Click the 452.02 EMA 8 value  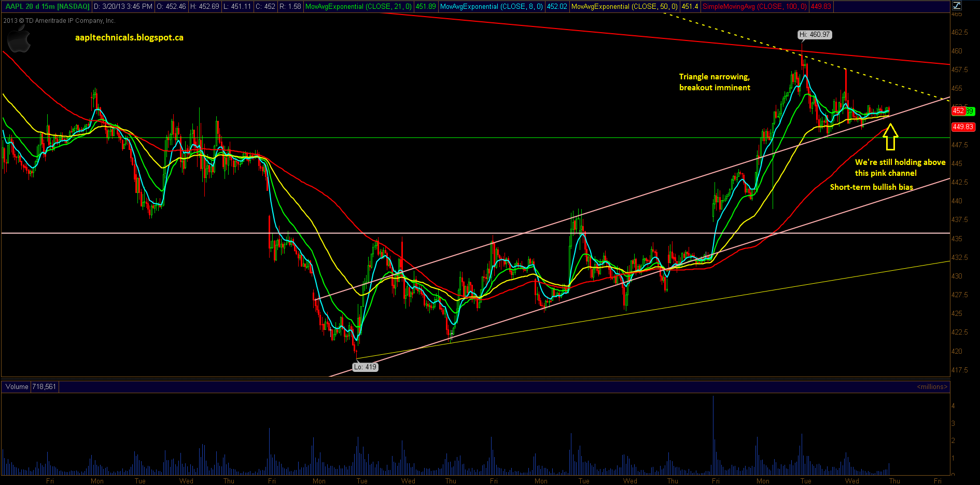557,7
